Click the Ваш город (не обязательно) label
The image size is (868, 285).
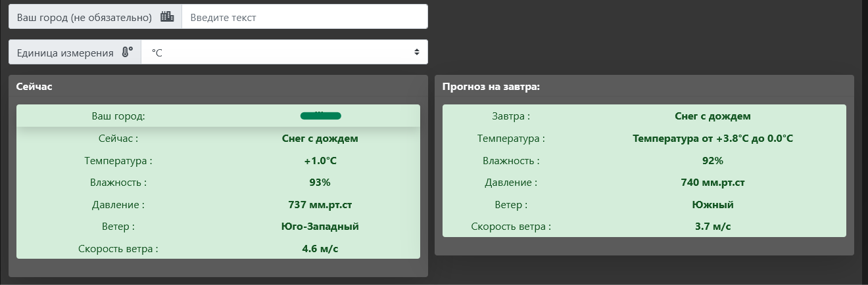click(x=84, y=17)
